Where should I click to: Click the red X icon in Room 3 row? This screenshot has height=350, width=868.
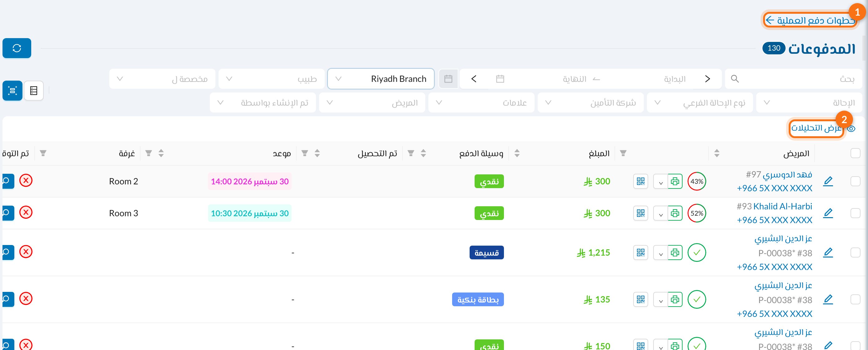pos(26,212)
